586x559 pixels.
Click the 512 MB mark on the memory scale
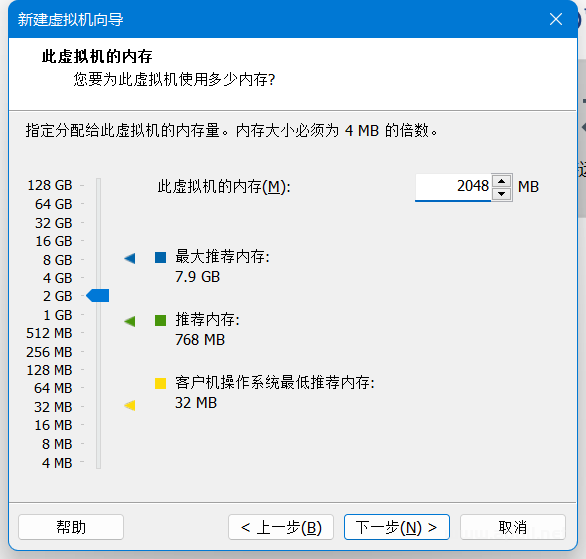click(x=49, y=333)
